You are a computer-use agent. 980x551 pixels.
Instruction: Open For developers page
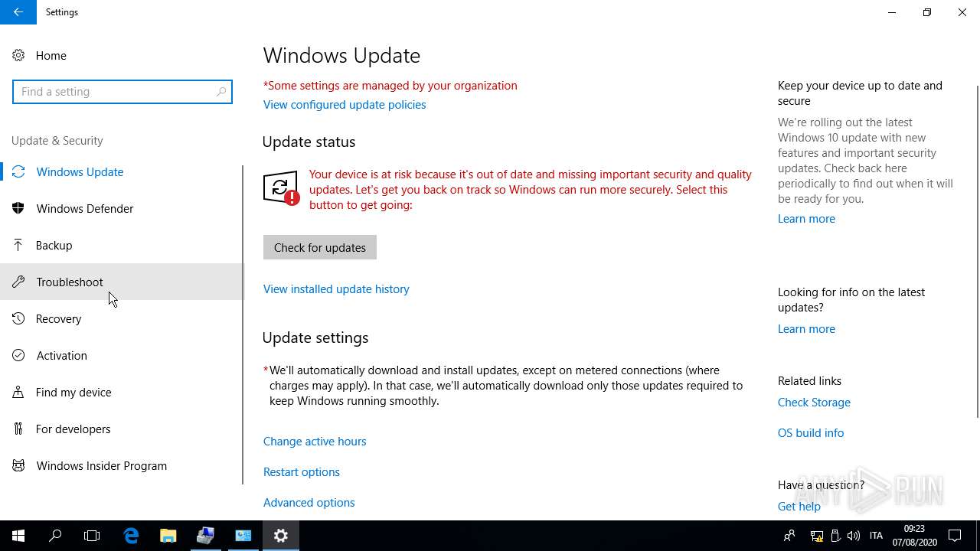(122, 429)
